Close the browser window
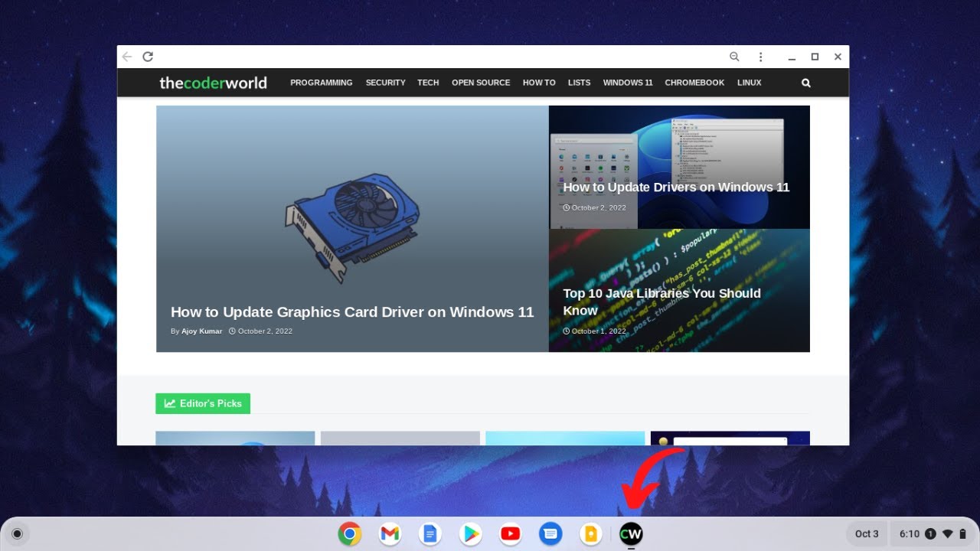Image resolution: width=980 pixels, height=551 pixels. (x=838, y=57)
